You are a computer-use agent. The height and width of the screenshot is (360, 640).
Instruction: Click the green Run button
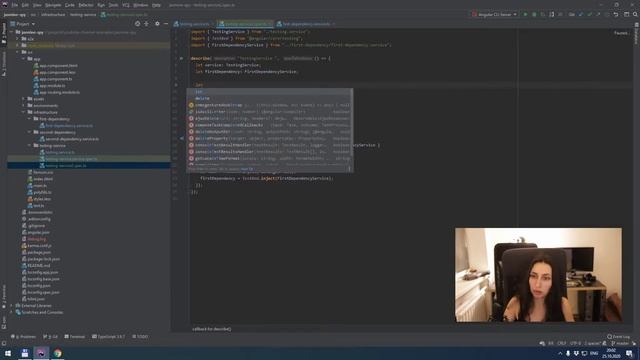(x=525, y=14)
